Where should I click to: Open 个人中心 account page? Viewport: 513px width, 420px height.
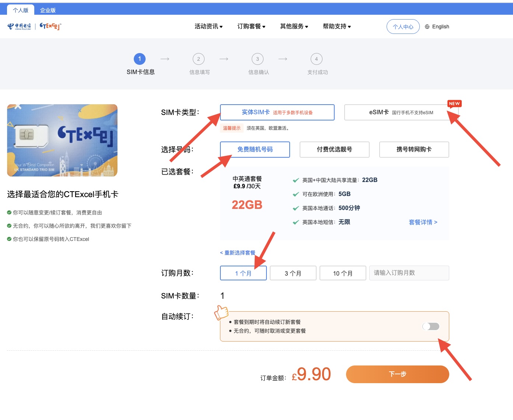(x=403, y=27)
